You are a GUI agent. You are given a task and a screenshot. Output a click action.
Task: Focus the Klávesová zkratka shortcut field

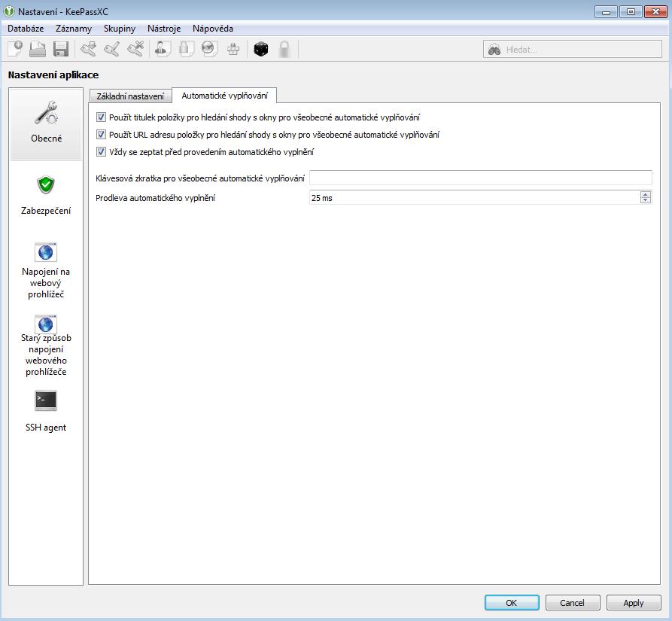[x=480, y=178]
